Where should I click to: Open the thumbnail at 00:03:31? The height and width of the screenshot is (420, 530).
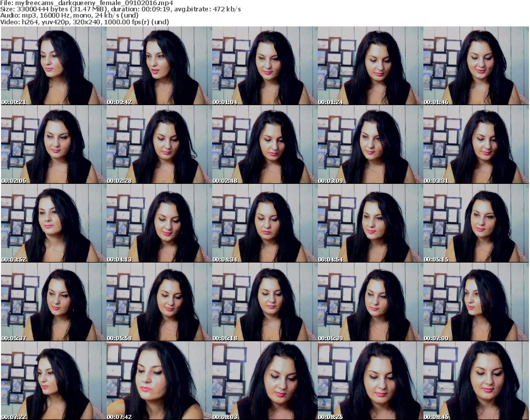point(476,144)
